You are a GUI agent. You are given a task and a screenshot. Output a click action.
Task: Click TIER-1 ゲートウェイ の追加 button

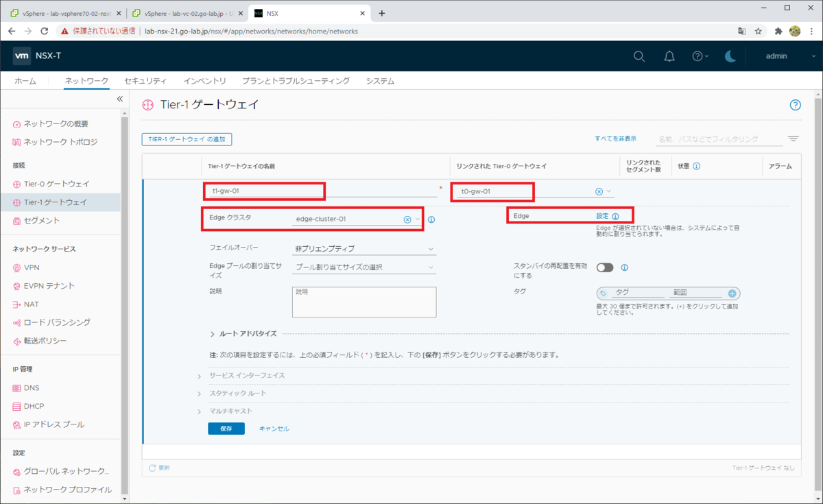(187, 139)
